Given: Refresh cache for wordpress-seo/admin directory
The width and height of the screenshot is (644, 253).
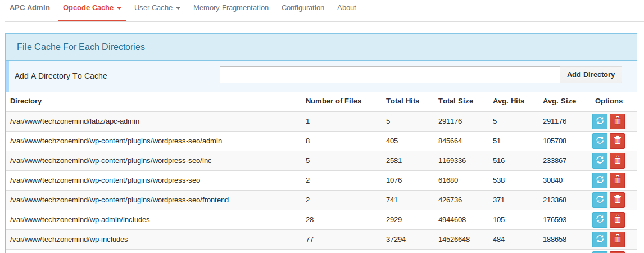Looking at the screenshot, I should pyautogui.click(x=600, y=141).
